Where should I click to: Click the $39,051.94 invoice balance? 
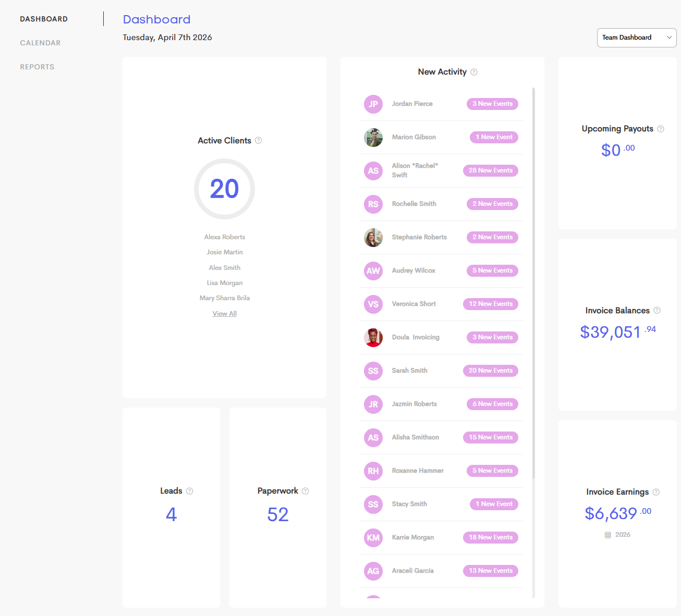[x=618, y=331]
